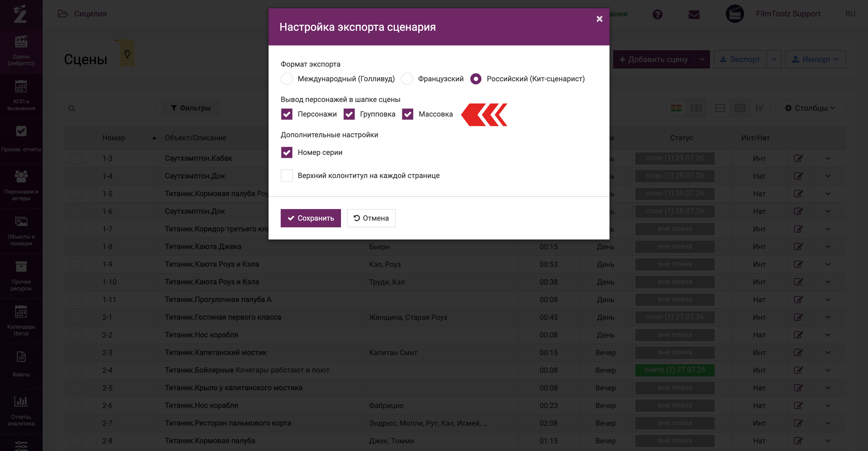Save export settings with Сохранить
Screen dimensions: 868x451
click(311, 218)
